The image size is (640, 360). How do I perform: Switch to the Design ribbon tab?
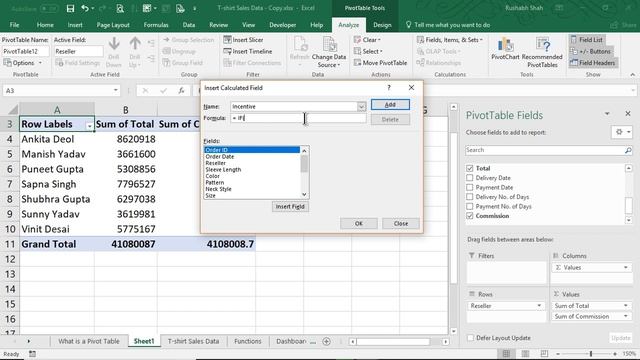(382, 25)
